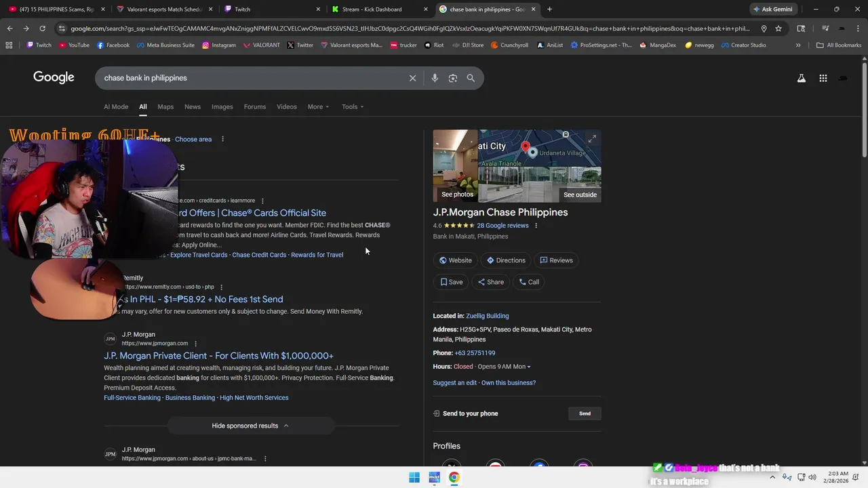868x488 pixels.
Task: Click Ask Gemini button
Action: click(x=772, y=9)
